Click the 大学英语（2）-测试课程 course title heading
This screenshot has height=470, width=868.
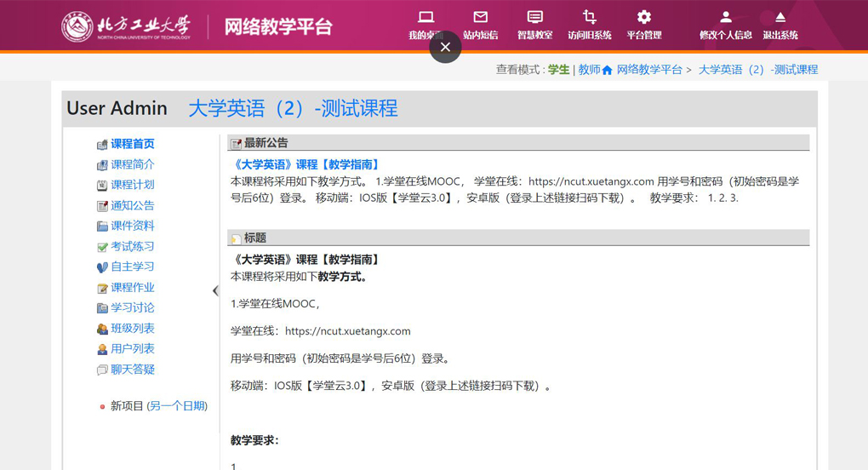click(293, 108)
